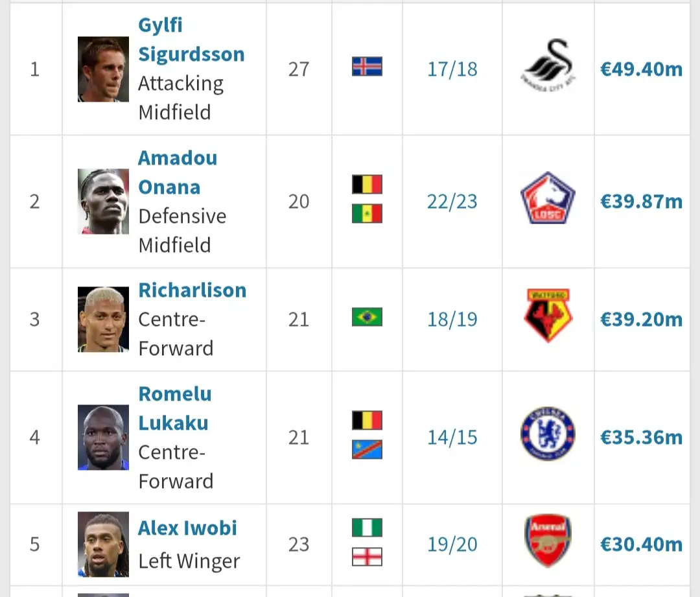
Task: Click the Brazil flag icon
Action: pos(367,317)
